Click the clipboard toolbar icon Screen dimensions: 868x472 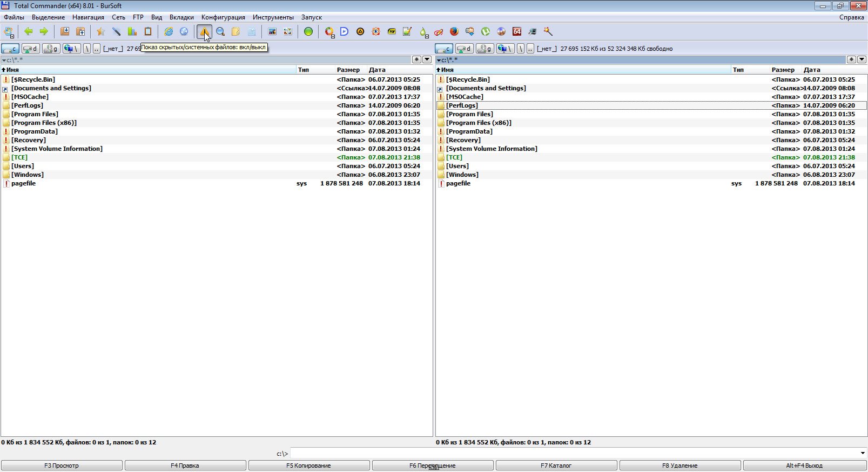click(x=147, y=31)
